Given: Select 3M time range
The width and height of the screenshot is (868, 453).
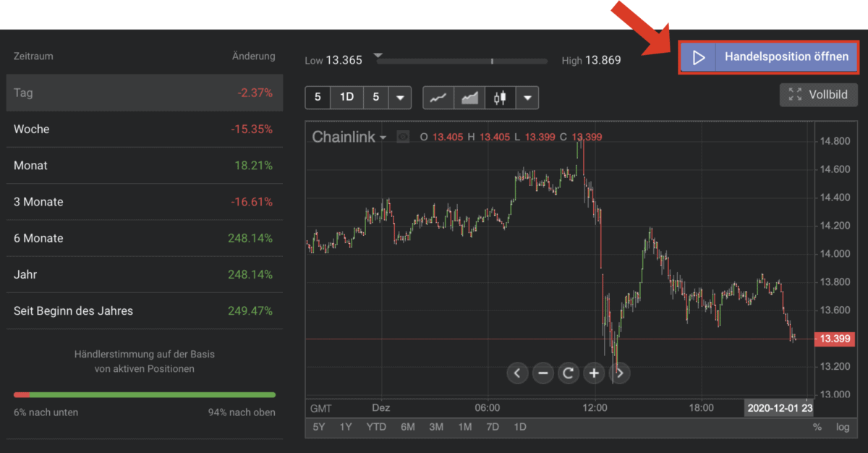Looking at the screenshot, I should click(x=436, y=427).
